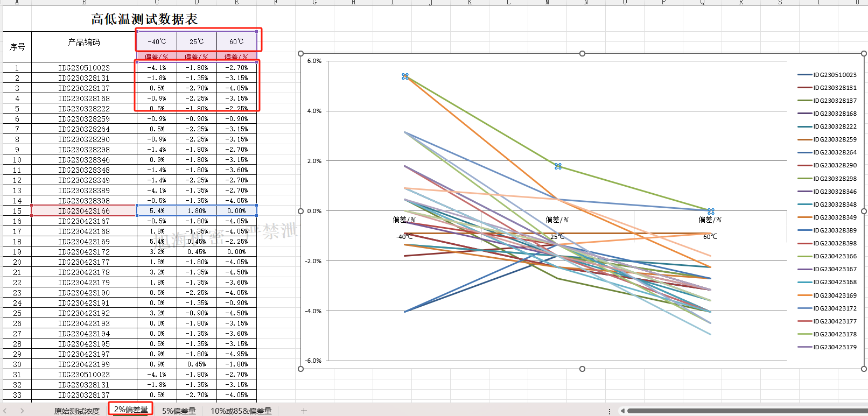This screenshot has width=868, height=416.
Task: Select table cell IDG230328259 in row 6
Action: [84, 119]
